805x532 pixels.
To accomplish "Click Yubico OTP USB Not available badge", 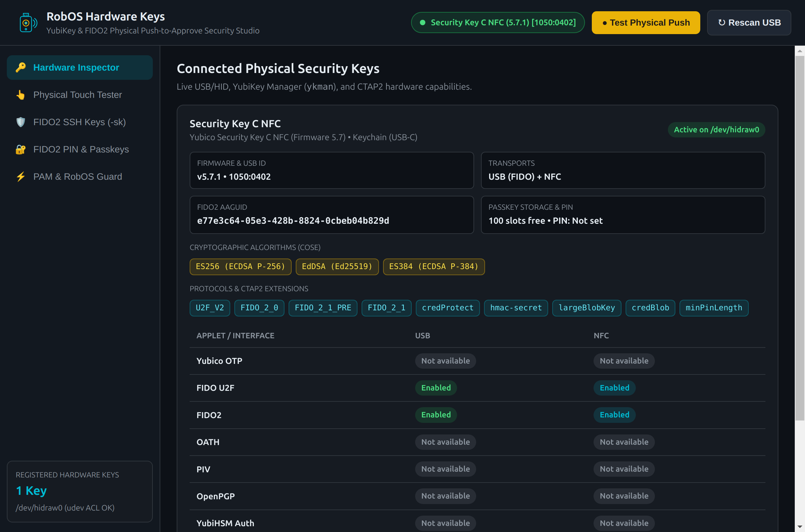I will (445, 361).
